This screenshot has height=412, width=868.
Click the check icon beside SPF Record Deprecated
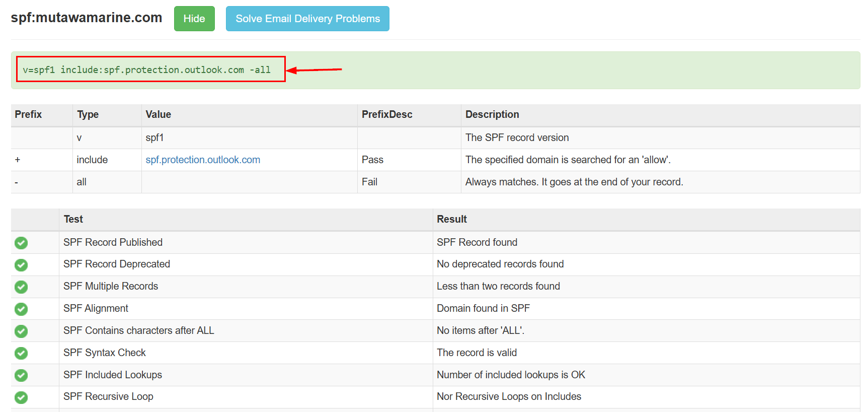(21, 265)
